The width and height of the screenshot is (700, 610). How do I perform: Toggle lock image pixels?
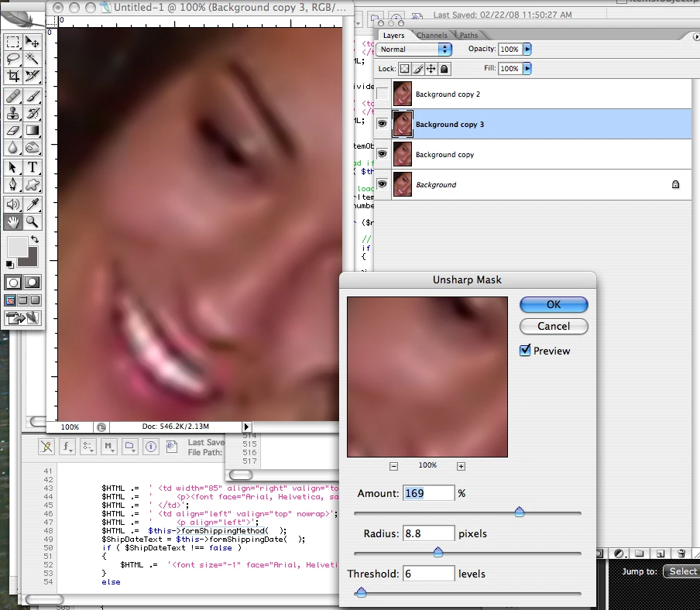418,68
